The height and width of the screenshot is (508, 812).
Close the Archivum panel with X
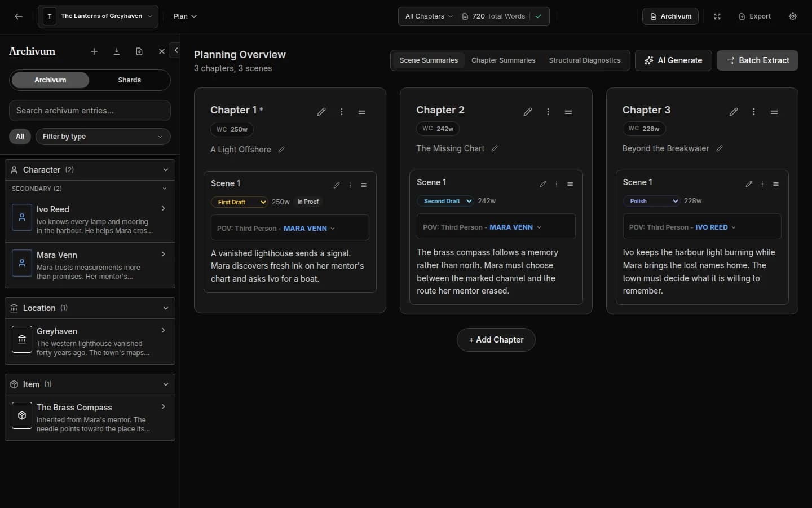click(x=162, y=51)
